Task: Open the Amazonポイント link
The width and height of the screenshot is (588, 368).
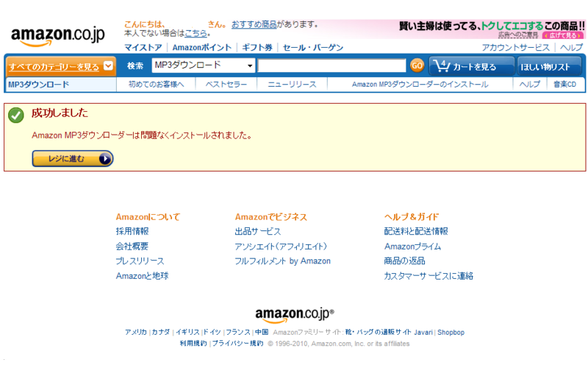Action: pos(201,47)
